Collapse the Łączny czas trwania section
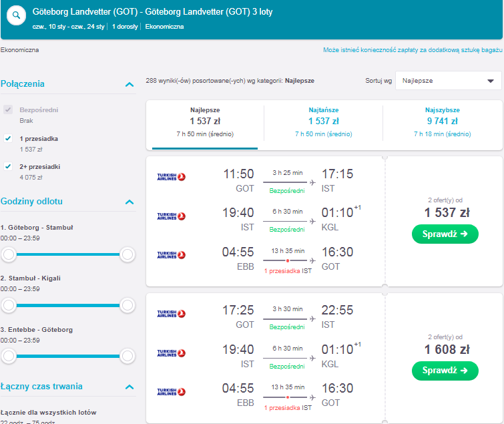Image resolution: width=504 pixels, height=424 pixels. [x=130, y=387]
